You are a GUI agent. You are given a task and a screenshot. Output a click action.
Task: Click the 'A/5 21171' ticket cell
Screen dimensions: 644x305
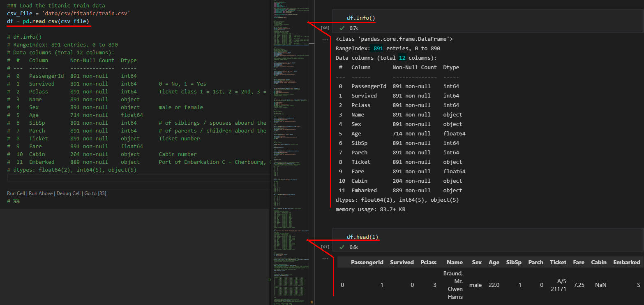tap(559, 285)
